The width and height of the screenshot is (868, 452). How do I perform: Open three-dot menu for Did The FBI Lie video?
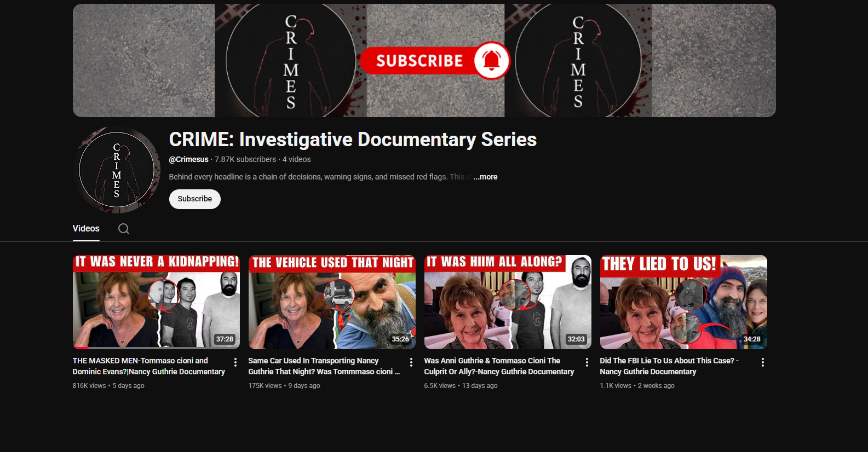click(x=762, y=362)
